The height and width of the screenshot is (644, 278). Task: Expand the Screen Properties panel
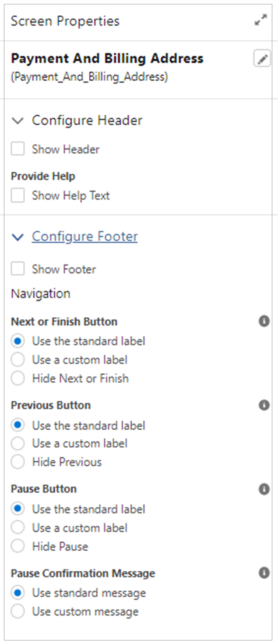tap(261, 21)
